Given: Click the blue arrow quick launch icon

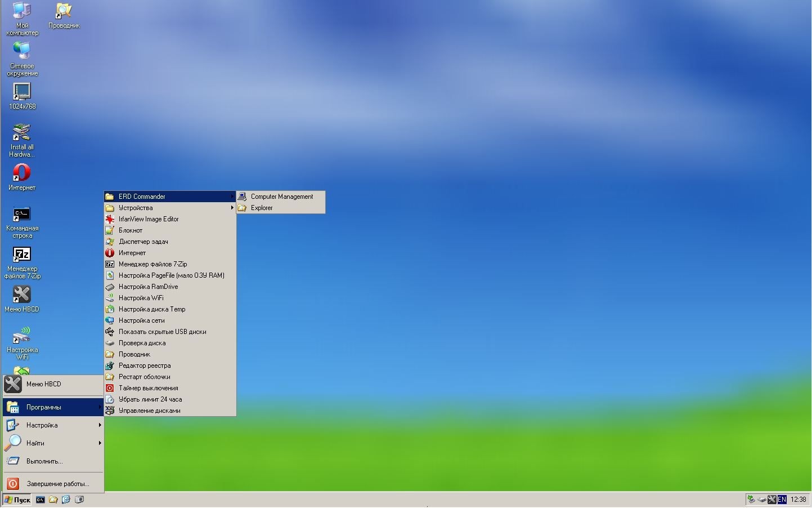Looking at the screenshot, I should (x=66, y=500).
